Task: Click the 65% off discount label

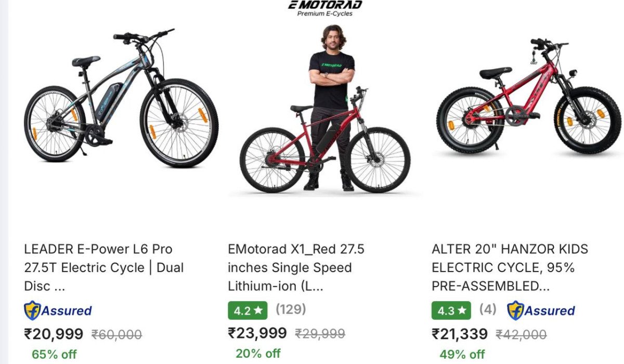Action: (x=54, y=354)
